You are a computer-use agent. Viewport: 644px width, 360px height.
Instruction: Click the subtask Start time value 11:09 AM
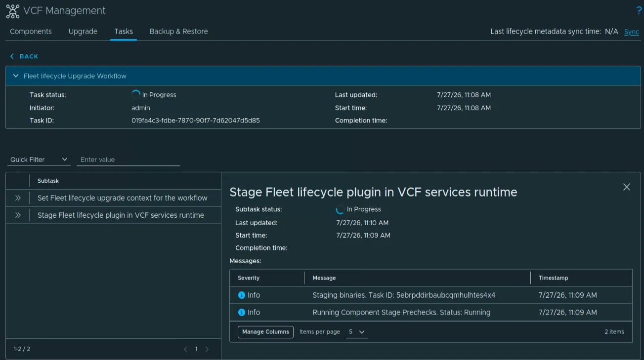(x=363, y=236)
